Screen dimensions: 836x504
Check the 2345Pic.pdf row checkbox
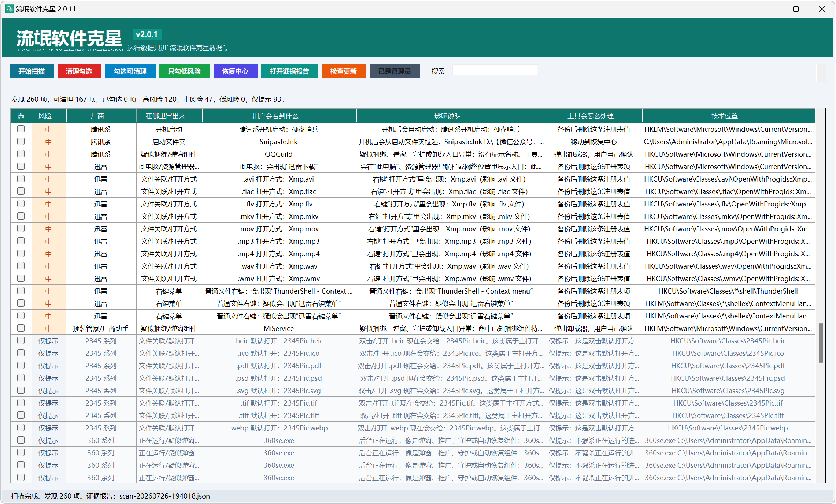21,366
